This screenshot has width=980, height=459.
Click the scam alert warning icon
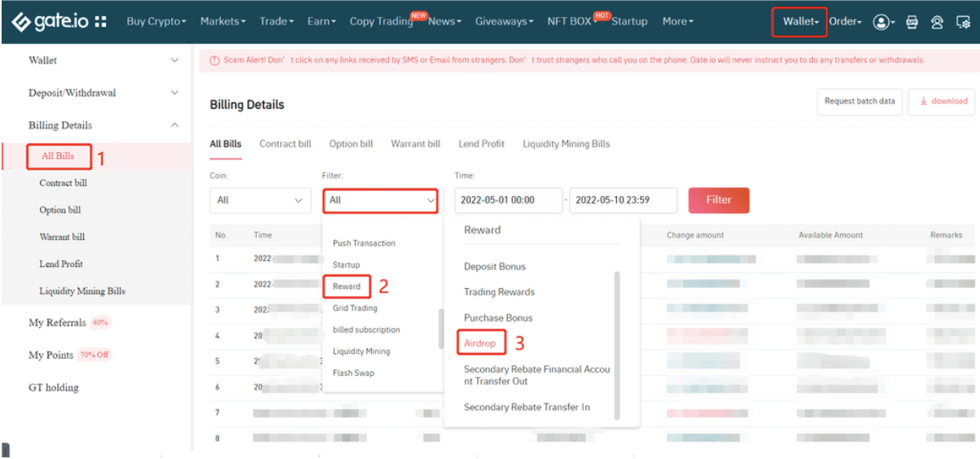pos(214,61)
